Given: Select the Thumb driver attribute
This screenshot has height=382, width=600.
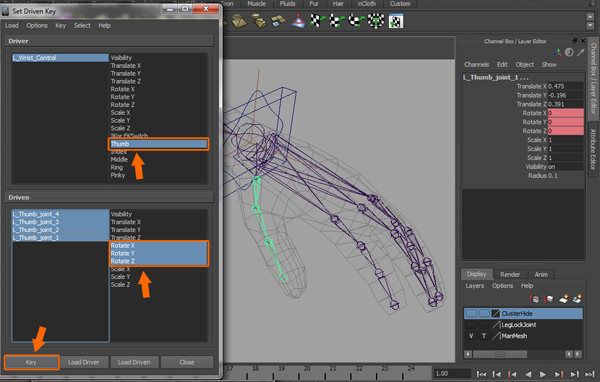Looking at the screenshot, I should pyautogui.click(x=158, y=144).
